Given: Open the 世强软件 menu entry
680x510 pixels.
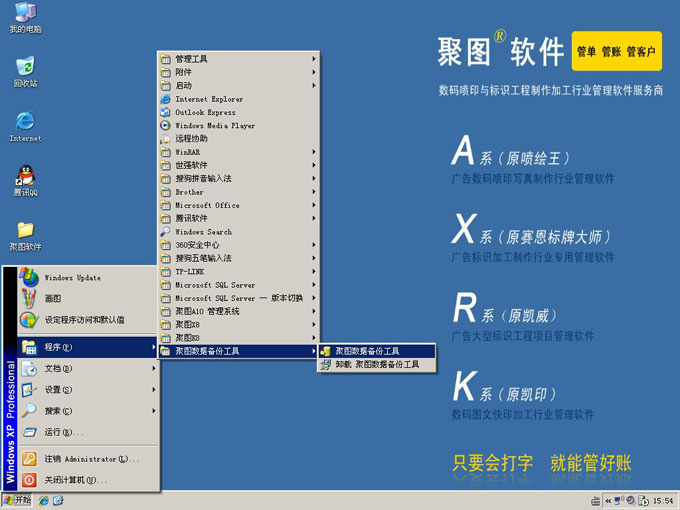Looking at the screenshot, I should (239, 165).
